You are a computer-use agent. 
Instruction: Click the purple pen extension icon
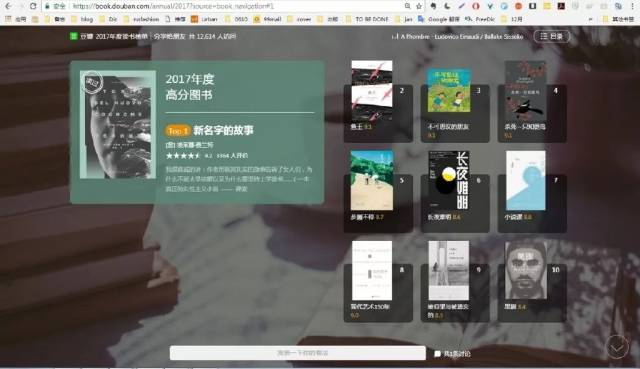click(461, 6)
